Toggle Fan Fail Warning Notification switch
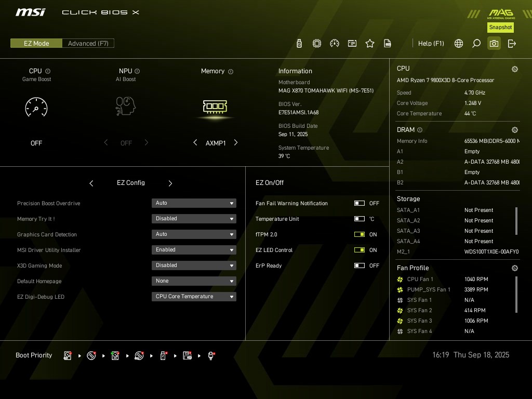Viewport: 532px width, 399px height. click(x=360, y=203)
